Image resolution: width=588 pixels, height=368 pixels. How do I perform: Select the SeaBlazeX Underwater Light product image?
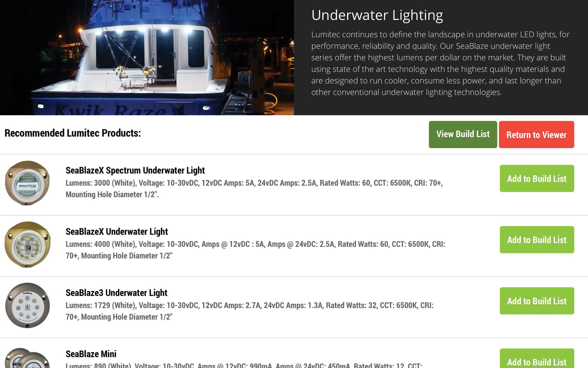tap(28, 244)
